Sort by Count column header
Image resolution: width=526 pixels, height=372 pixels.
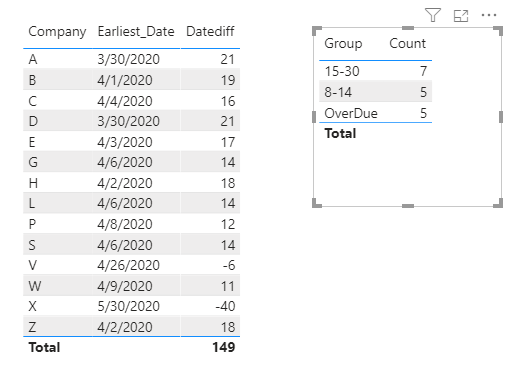(408, 43)
